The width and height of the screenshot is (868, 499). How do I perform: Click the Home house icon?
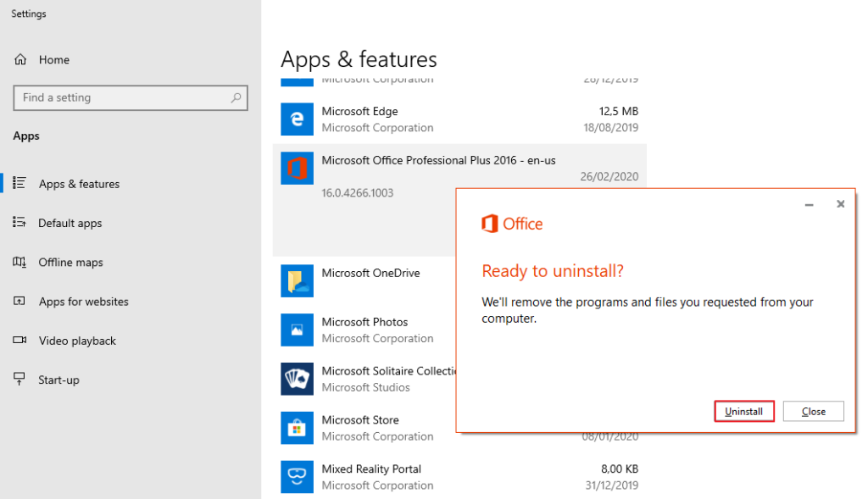[x=19, y=59]
